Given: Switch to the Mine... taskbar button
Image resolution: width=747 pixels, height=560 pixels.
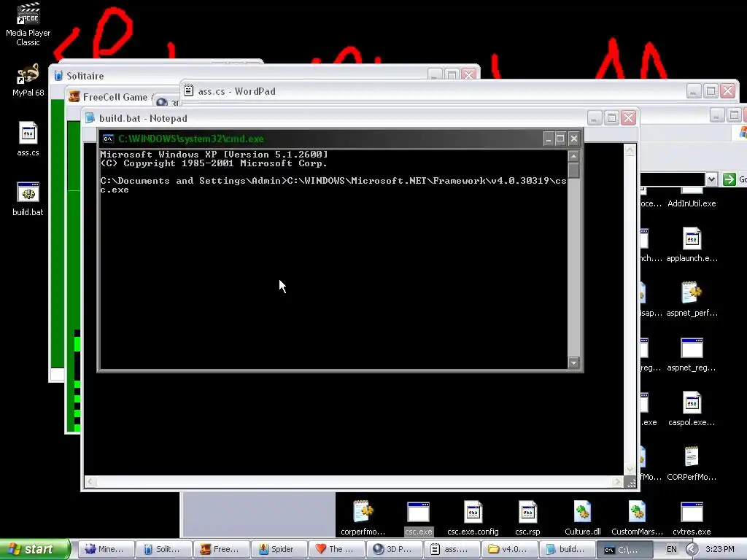Looking at the screenshot, I should (x=105, y=549).
